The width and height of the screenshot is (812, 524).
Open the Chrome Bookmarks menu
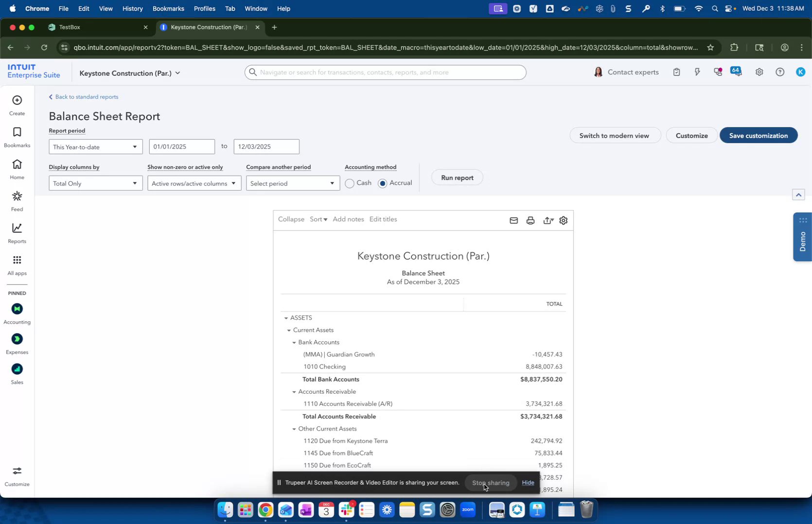(168, 8)
